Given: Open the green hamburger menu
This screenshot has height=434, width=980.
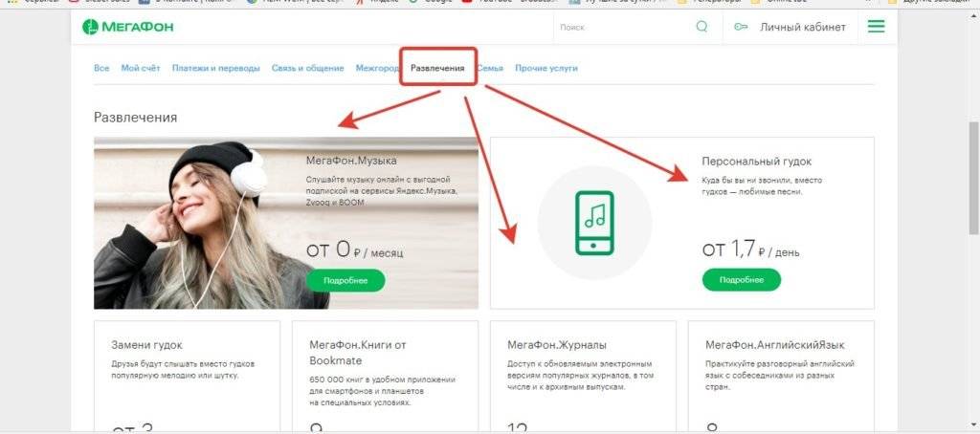Looking at the screenshot, I should pos(876,27).
